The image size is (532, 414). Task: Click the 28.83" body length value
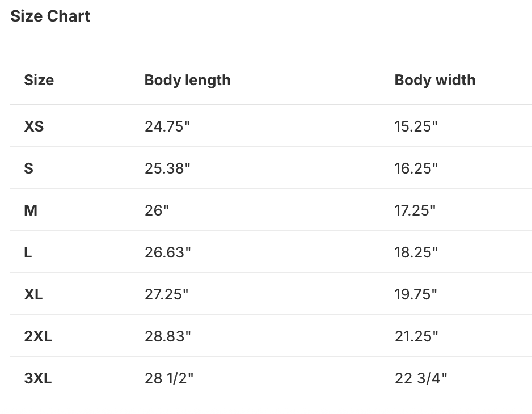coord(167,336)
